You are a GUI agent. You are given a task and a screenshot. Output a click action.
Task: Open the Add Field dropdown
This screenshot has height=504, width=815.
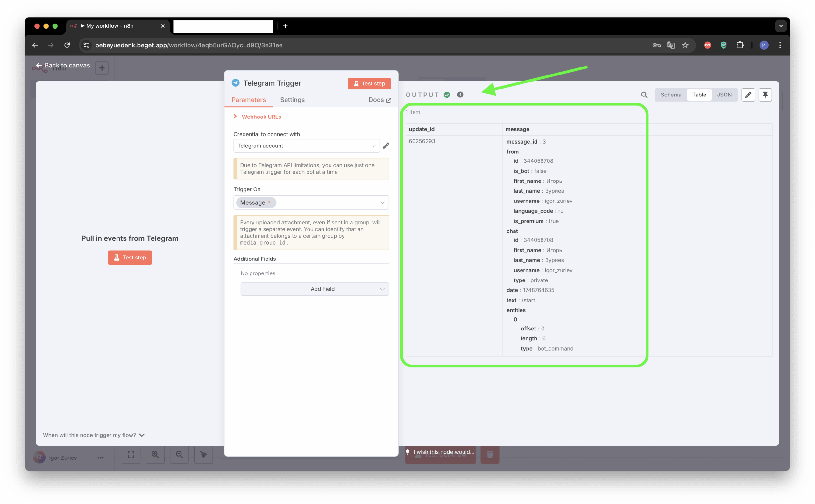(314, 289)
